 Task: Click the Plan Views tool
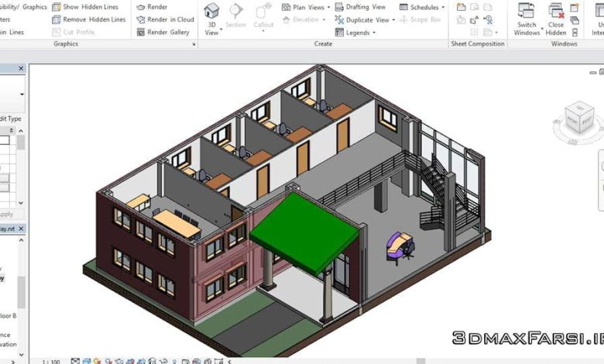[x=303, y=7]
